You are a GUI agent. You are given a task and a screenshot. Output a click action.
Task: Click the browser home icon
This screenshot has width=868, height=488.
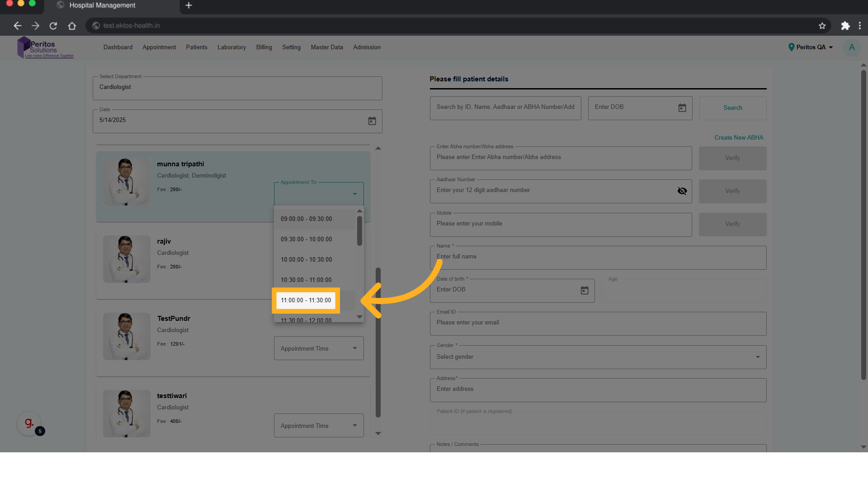[72, 26]
